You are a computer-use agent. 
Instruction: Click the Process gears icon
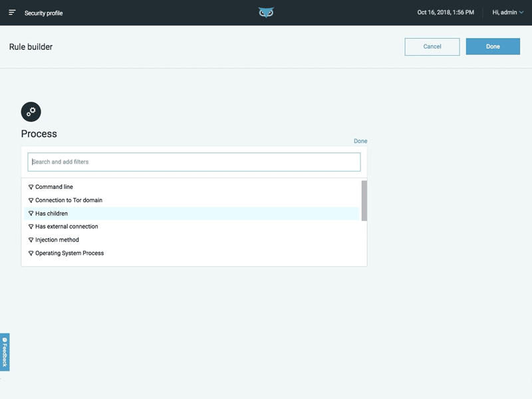(31, 112)
